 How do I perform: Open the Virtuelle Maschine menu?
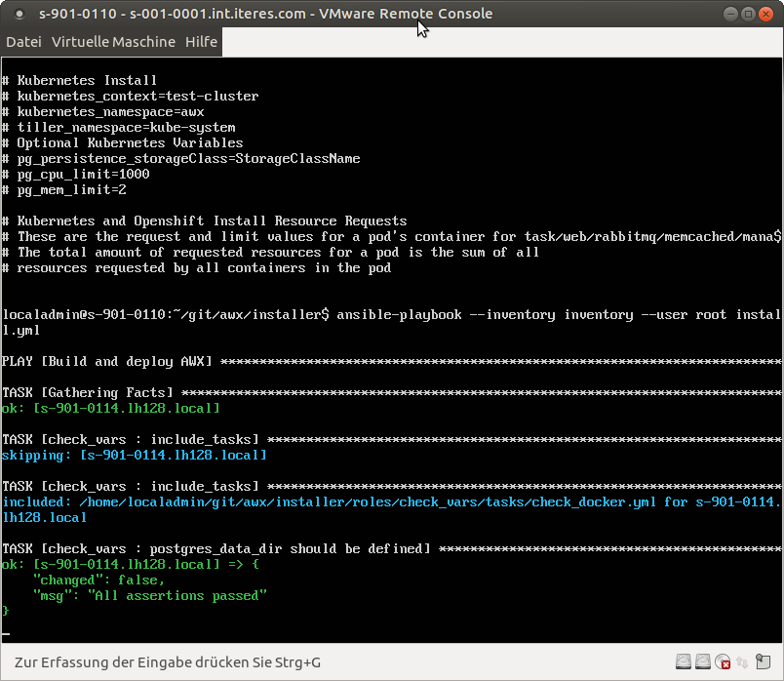pos(113,42)
